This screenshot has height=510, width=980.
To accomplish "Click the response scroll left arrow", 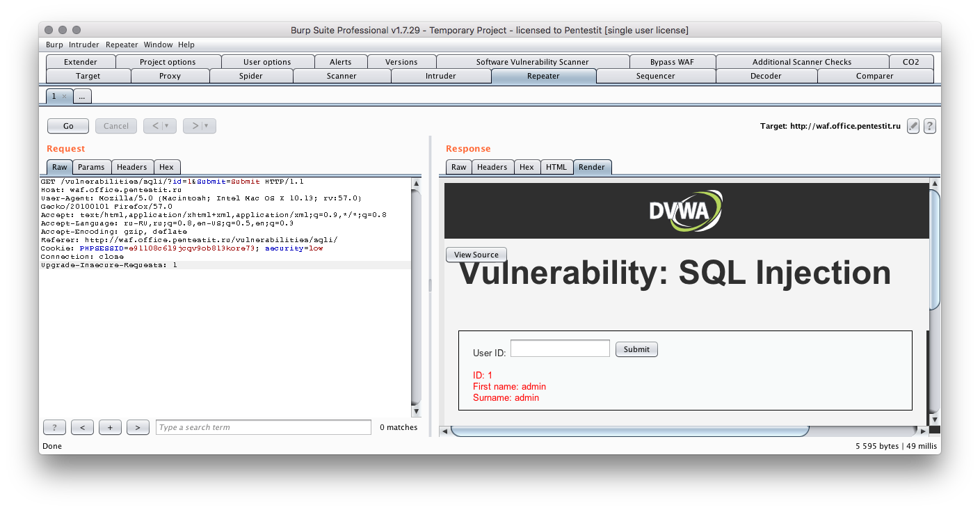I will 445,431.
